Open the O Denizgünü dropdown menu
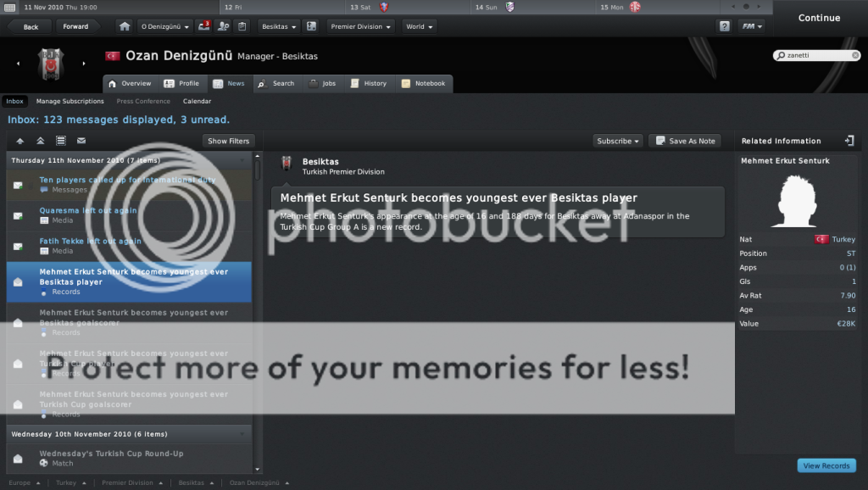This screenshot has height=490, width=868. point(165,26)
